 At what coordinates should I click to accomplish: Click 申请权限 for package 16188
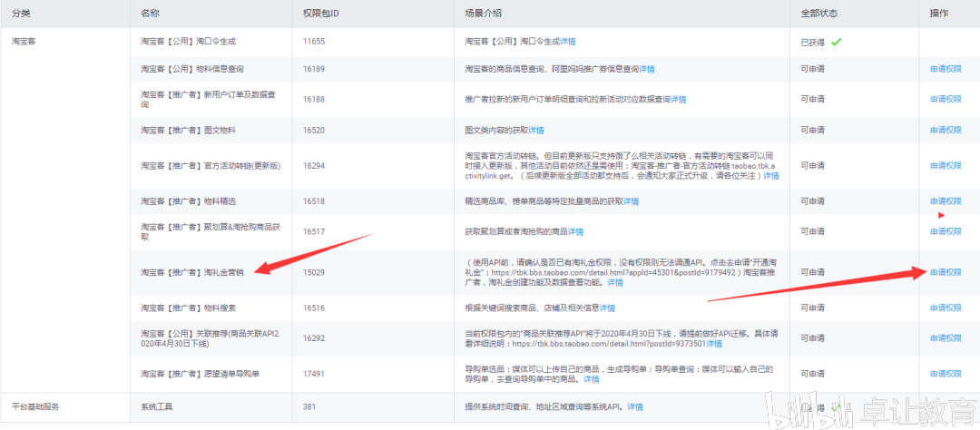pos(946,100)
